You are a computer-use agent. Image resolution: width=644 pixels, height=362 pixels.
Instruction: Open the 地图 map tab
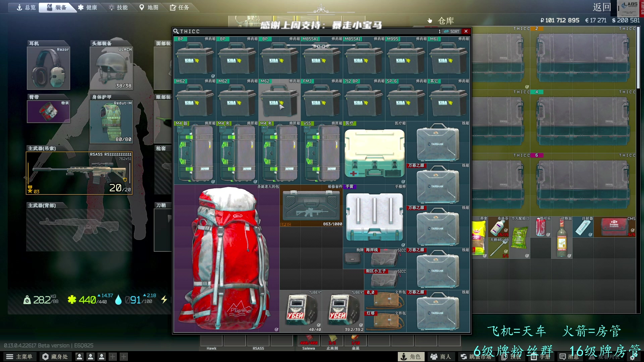[x=149, y=7]
